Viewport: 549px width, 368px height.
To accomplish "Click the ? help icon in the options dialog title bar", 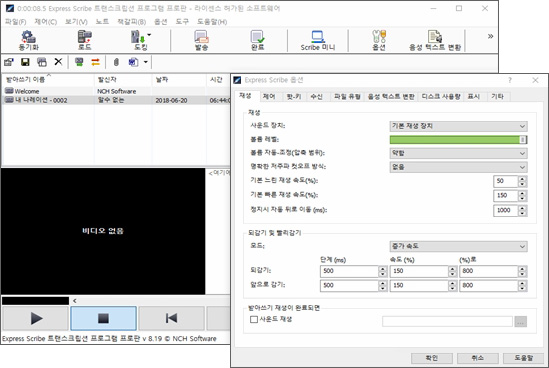I will tap(510, 80).
